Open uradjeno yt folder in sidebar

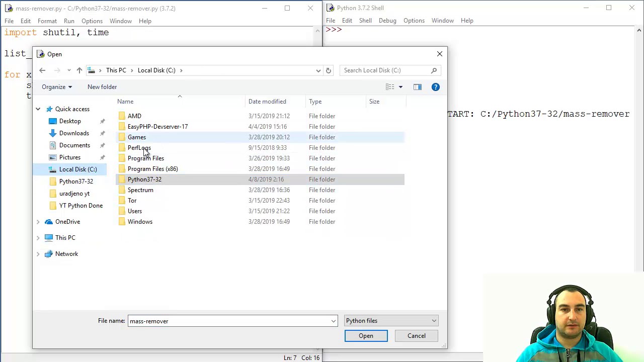pyautogui.click(x=74, y=194)
